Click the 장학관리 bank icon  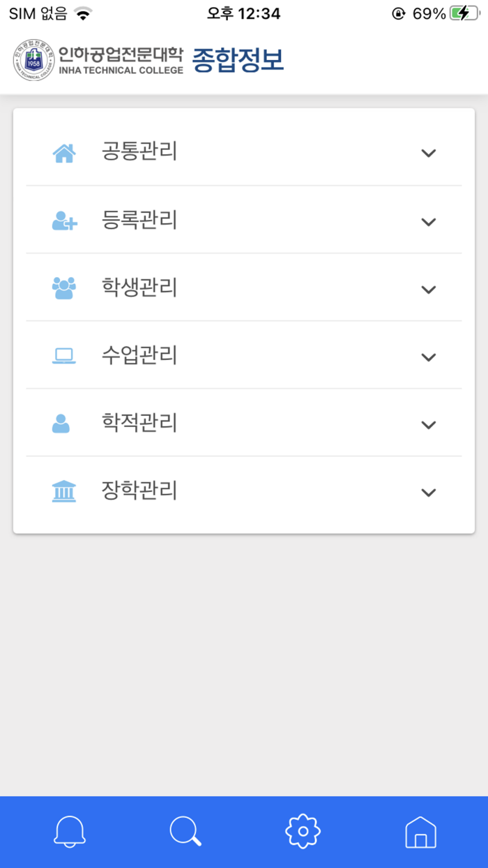point(64,491)
